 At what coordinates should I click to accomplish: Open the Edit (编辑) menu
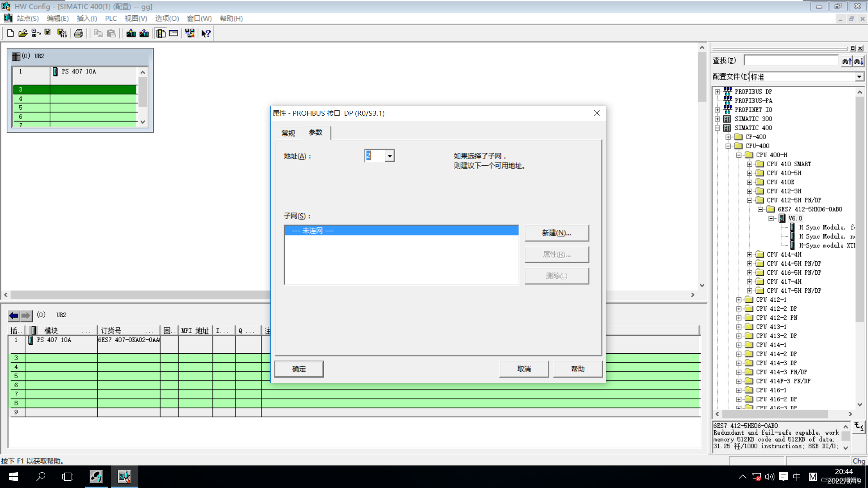[x=57, y=19]
